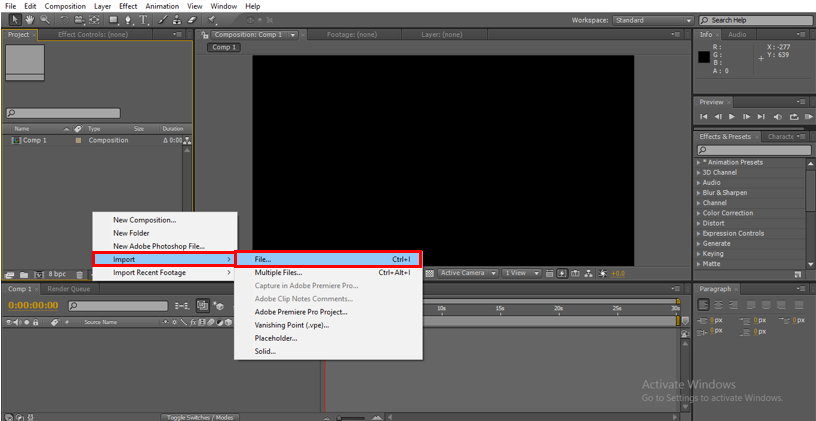Select the Selection arrow tool

tap(15, 20)
